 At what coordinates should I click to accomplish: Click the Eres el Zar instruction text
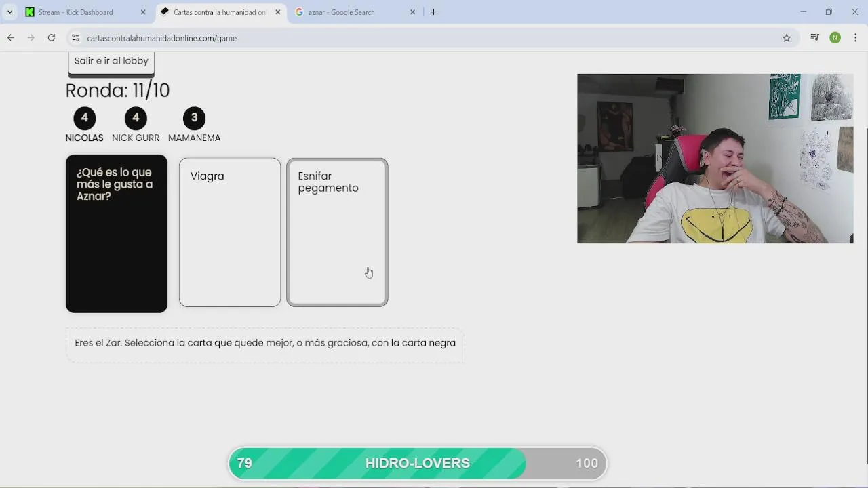point(265,343)
